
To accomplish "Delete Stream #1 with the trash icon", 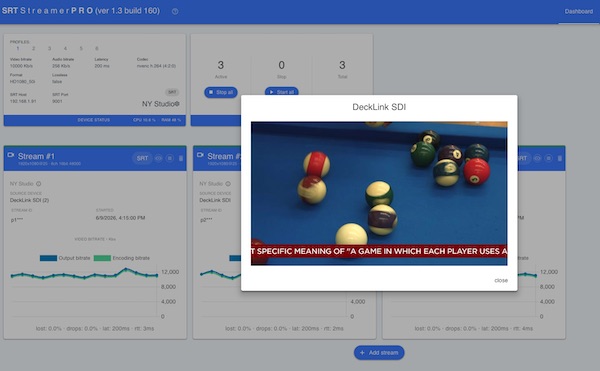I will tap(181, 158).
